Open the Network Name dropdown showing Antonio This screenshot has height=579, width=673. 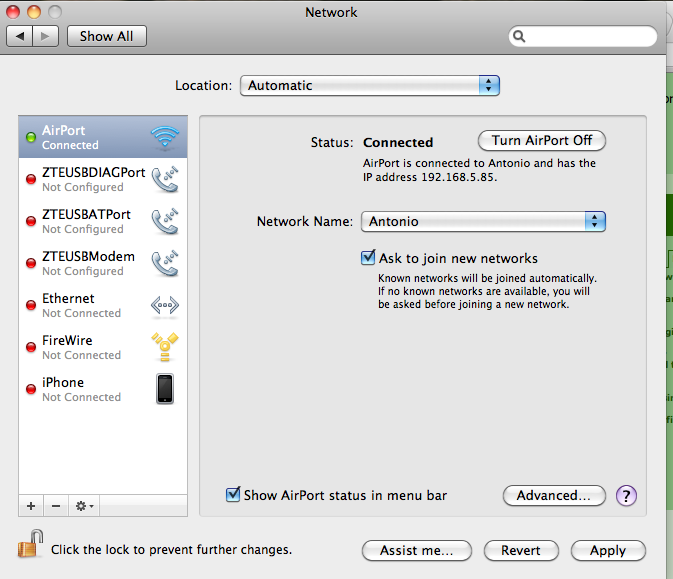click(483, 221)
